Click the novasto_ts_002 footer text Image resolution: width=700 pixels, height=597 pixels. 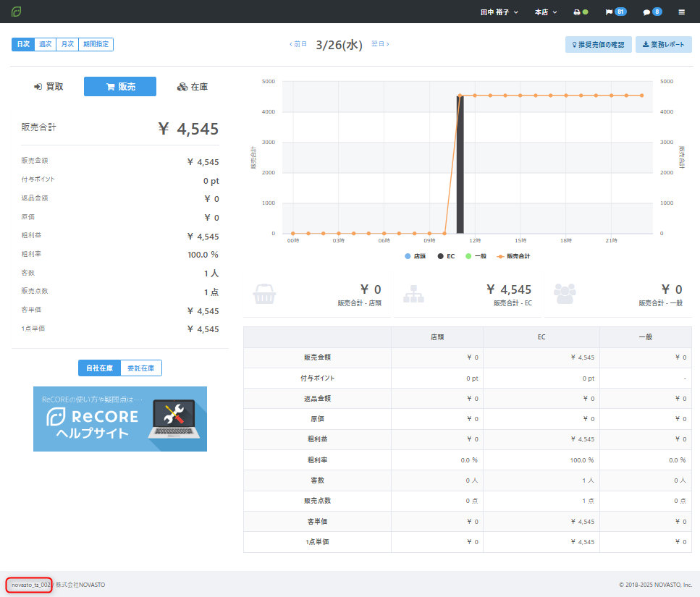(30, 585)
